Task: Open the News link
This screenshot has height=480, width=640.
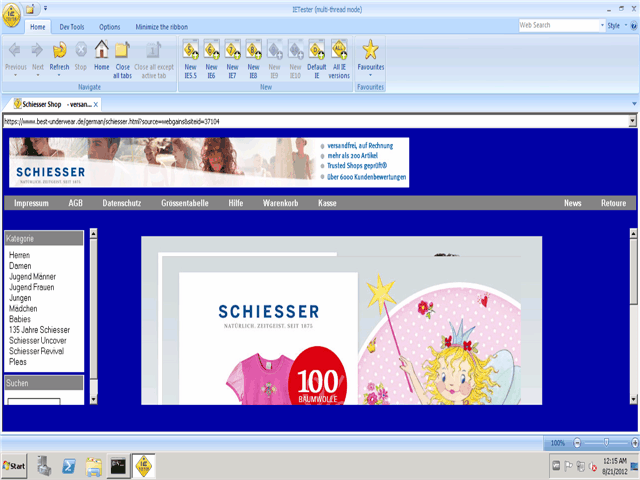Action: pyautogui.click(x=573, y=203)
